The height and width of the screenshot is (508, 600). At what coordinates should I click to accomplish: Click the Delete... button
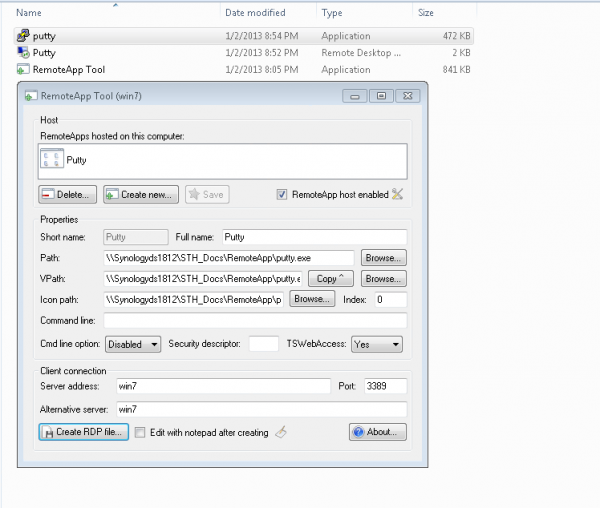pyautogui.click(x=67, y=194)
